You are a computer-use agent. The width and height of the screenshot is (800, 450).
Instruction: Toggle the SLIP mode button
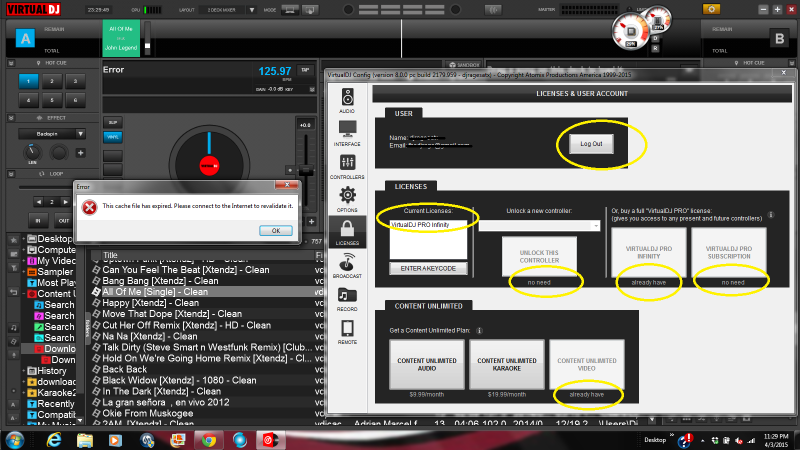(113, 122)
